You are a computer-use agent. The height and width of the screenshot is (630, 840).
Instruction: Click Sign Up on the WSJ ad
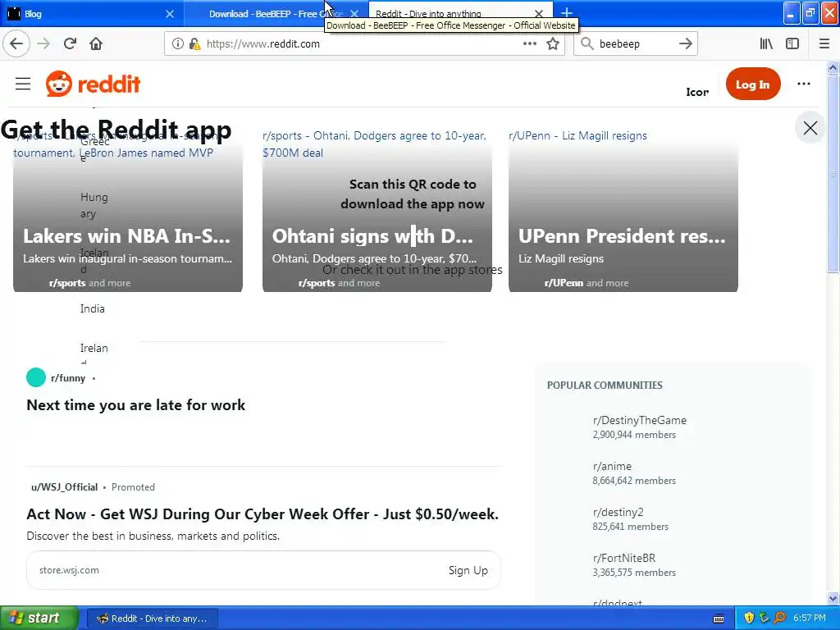click(x=468, y=570)
